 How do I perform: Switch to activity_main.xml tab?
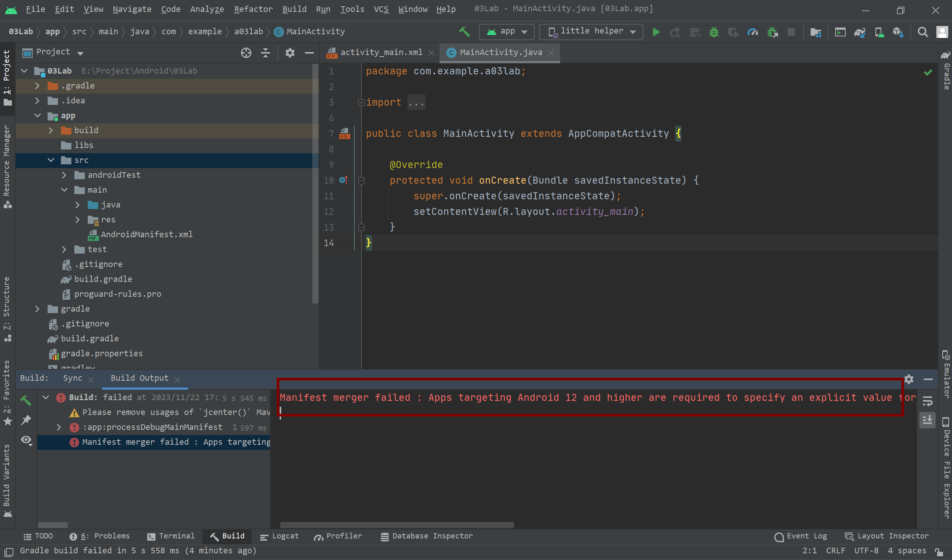click(x=381, y=52)
